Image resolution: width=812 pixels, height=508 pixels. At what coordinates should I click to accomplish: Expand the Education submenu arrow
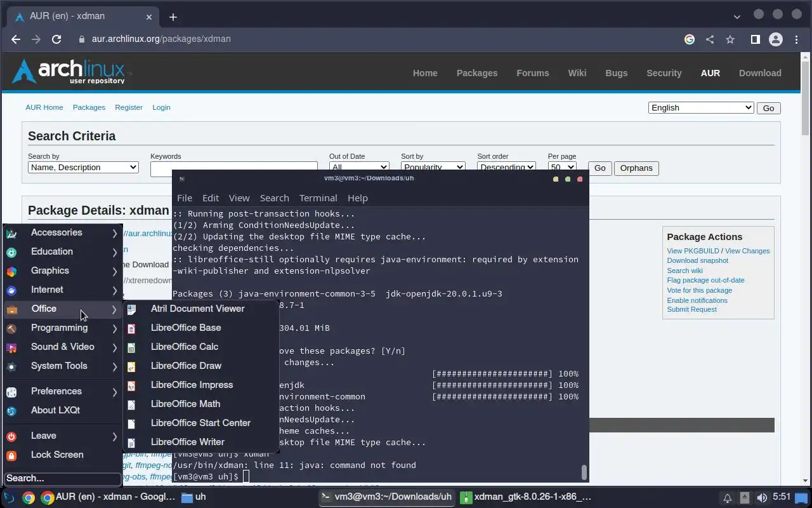[x=115, y=252]
